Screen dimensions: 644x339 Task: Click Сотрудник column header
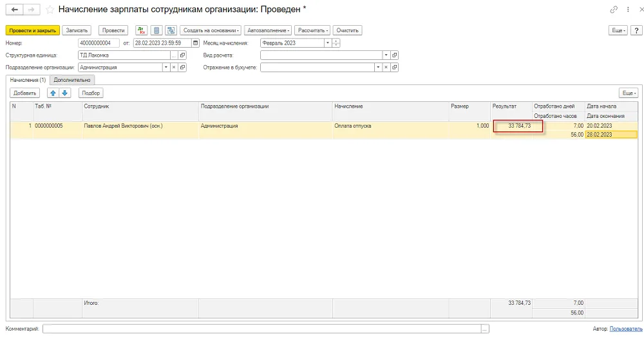tap(140, 106)
